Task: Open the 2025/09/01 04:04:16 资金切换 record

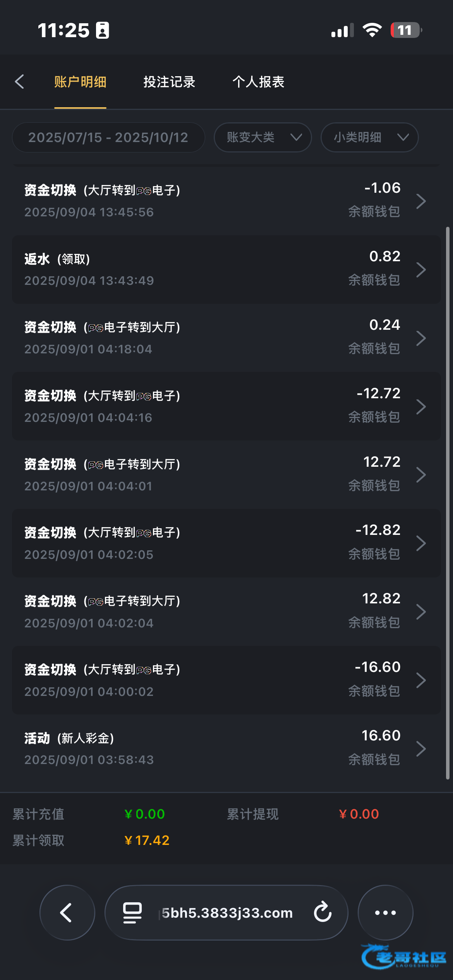Action: click(194, 406)
